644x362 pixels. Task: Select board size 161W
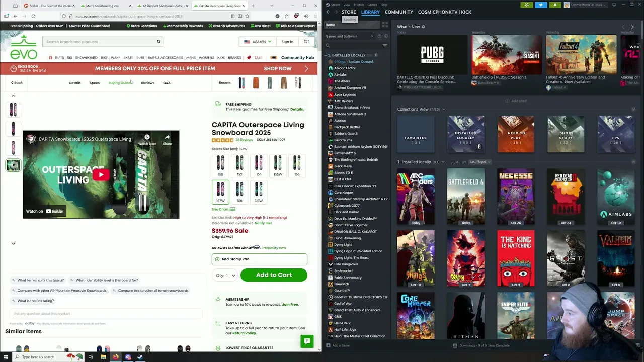[x=259, y=192]
